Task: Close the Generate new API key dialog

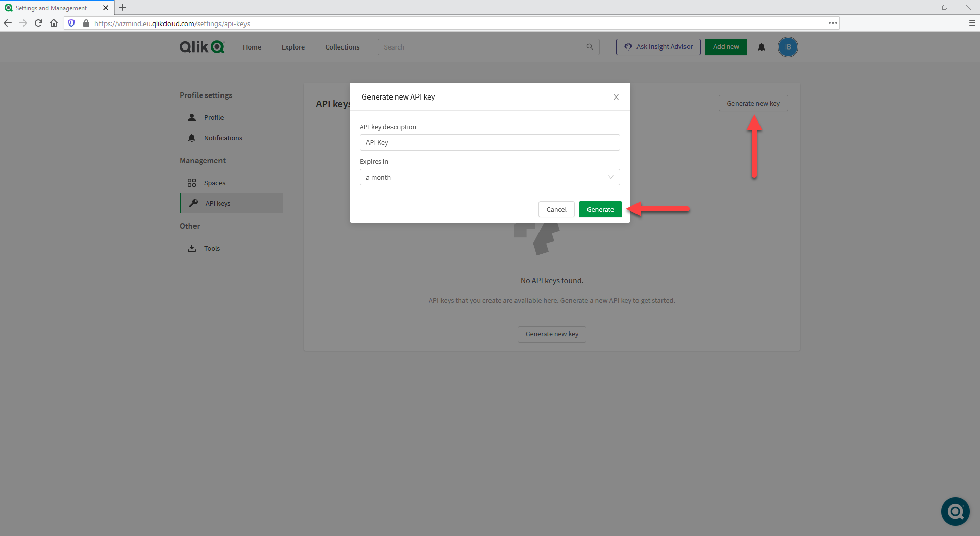Action: click(x=616, y=97)
